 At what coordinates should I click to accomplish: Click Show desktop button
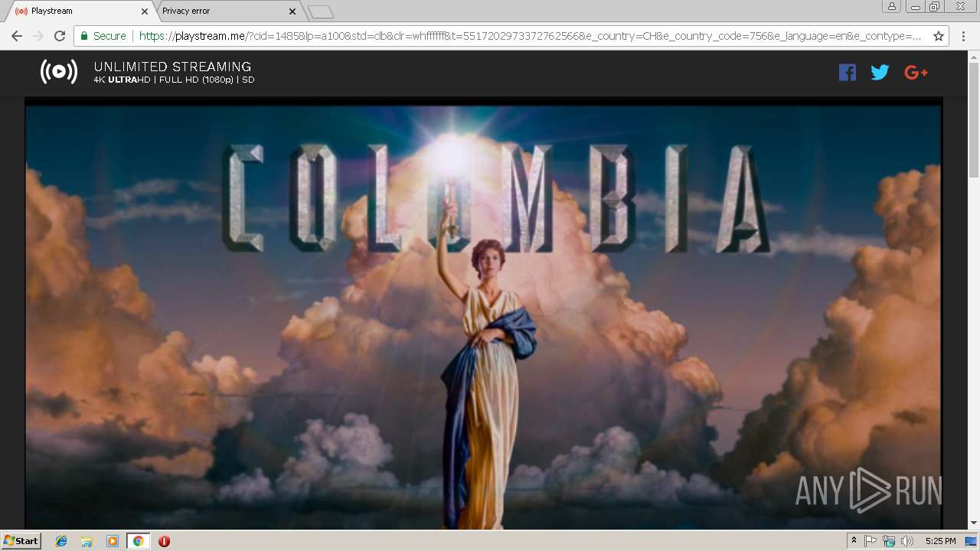click(x=971, y=541)
